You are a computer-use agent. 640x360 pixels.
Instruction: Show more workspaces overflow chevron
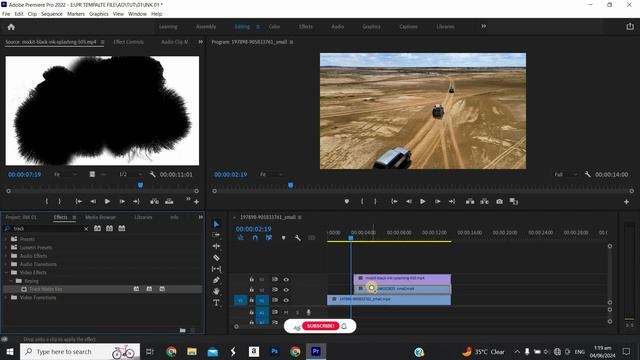click(x=483, y=27)
